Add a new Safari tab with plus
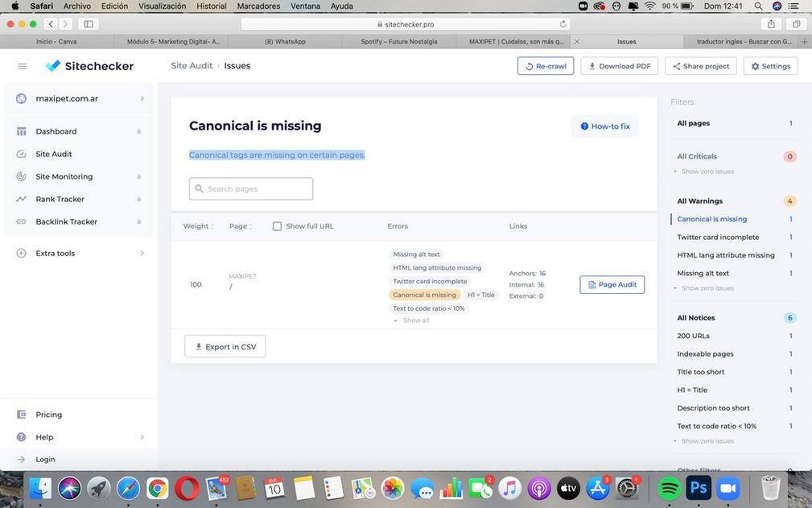 [x=804, y=41]
